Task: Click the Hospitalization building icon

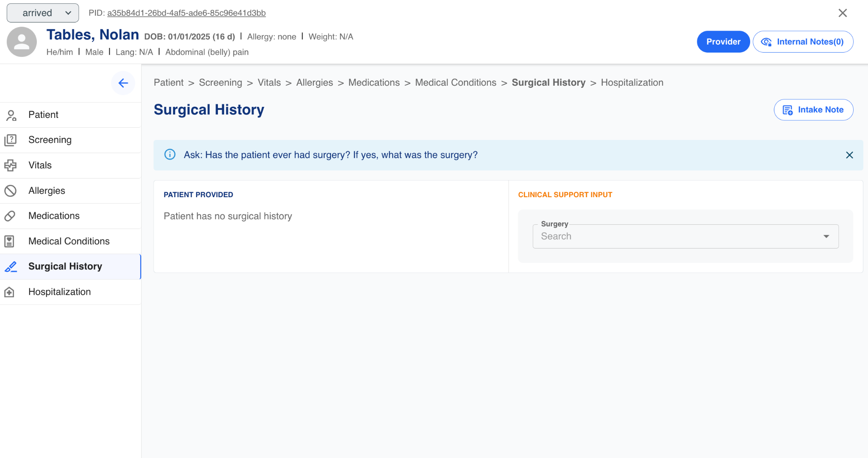Action: tap(9, 292)
